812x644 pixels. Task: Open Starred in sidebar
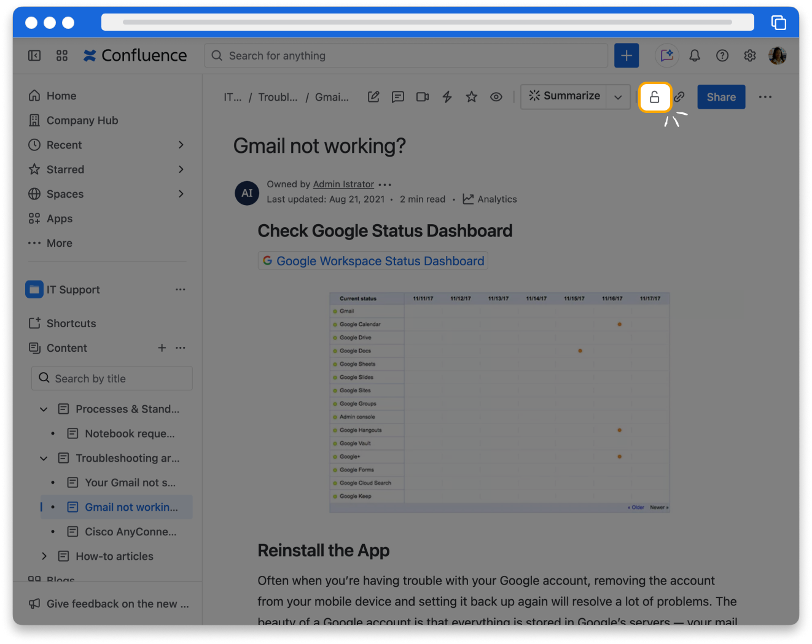coord(65,169)
